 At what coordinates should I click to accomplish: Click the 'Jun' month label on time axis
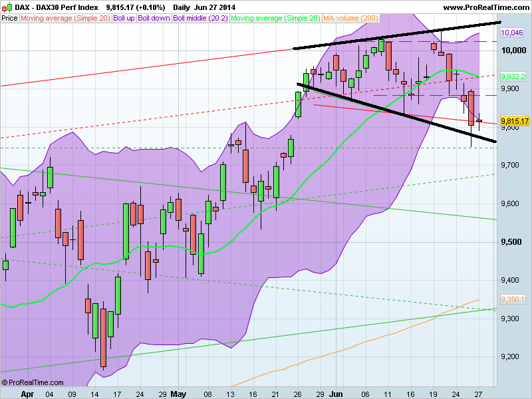point(336,394)
